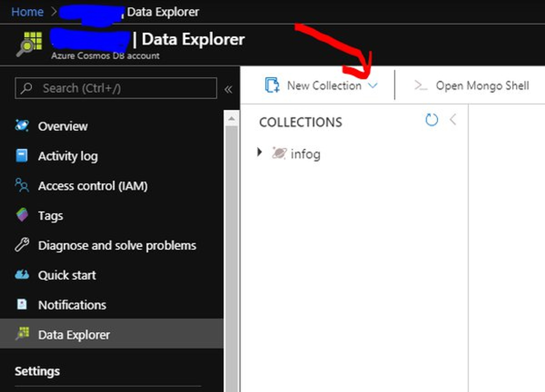Click Open Mongo Shell button
The height and width of the screenshot is (392, 545).
tap(482, 86)
